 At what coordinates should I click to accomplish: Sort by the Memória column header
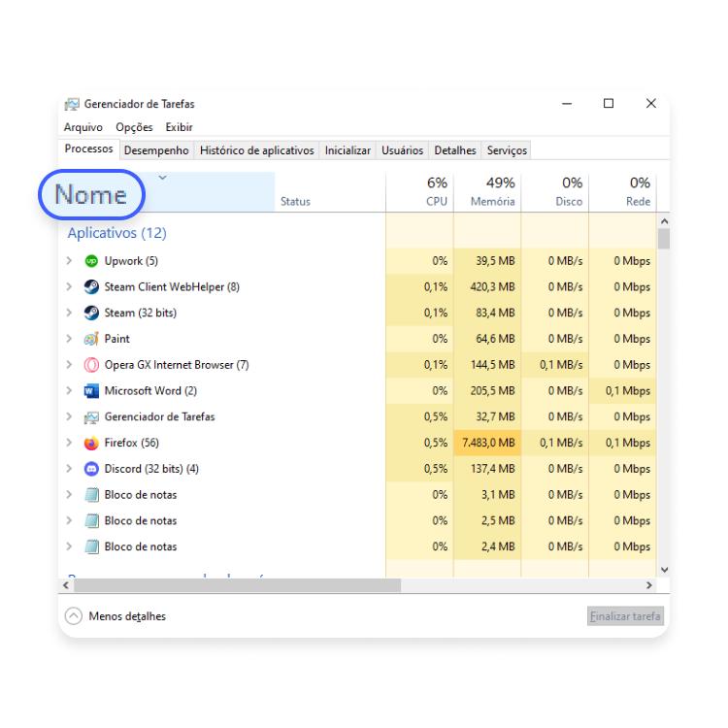[x=487, y=192]
